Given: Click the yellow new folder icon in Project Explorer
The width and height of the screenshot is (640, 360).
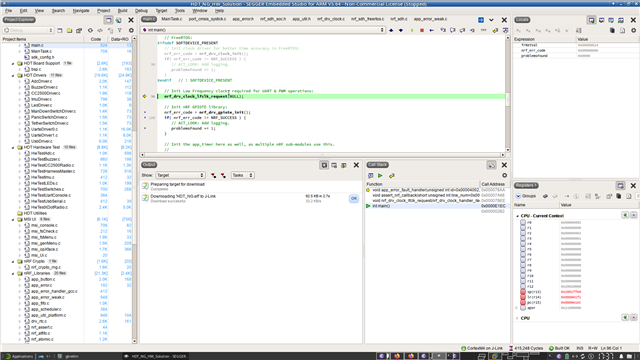Looking at the screenshot, I should pos(69,30).
